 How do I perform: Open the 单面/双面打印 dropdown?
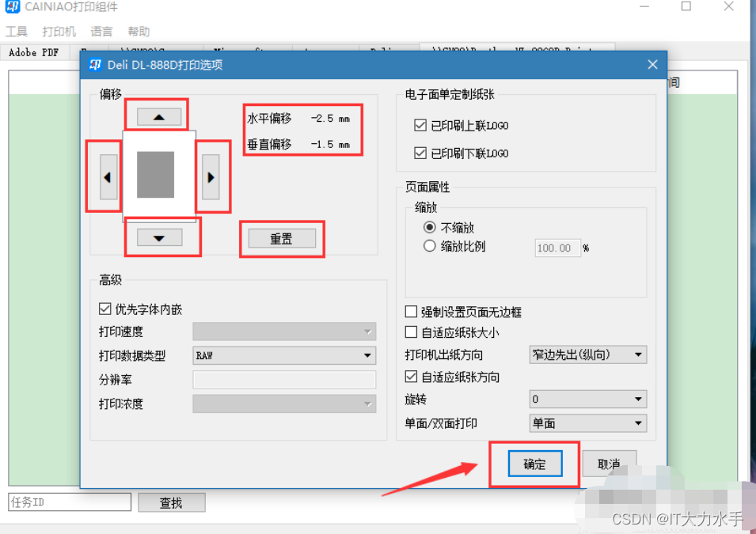(587, 423)
